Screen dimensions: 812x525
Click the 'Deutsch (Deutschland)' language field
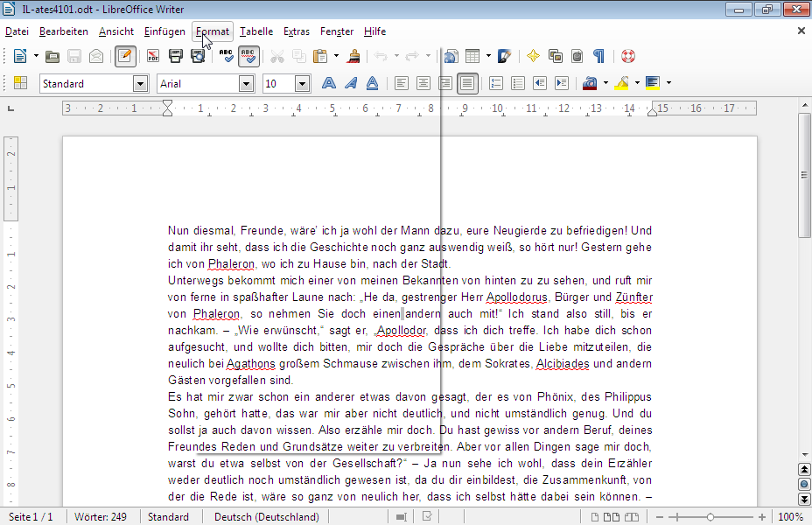[267, 517]
